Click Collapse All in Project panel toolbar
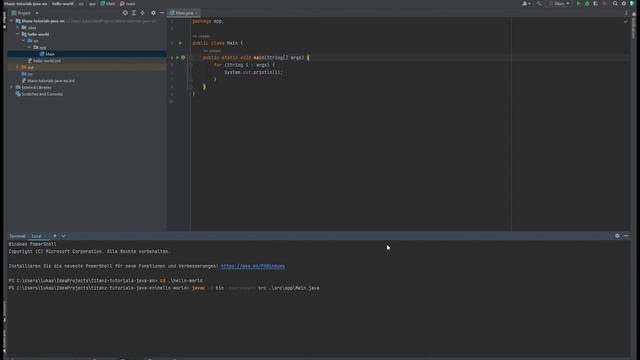The image size is (640, 360). (x=142, y=13)
